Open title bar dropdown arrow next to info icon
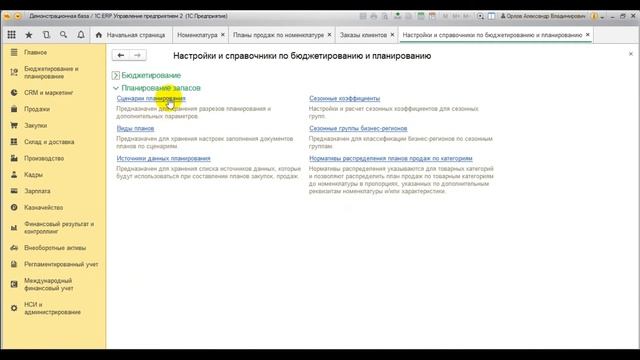This screenshot has height=360, width=640. tap(602, 17)
